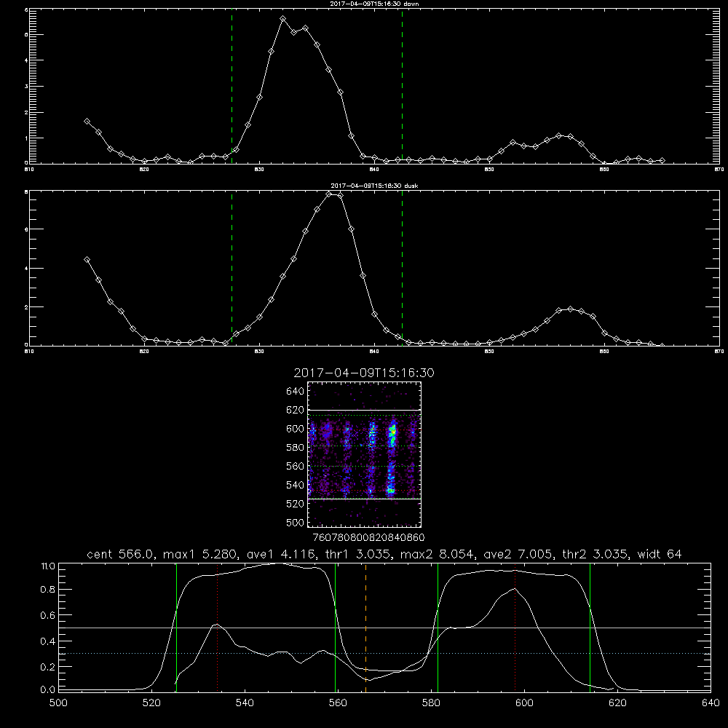
Task: Click the timestamp title above the spectral image
Action: tap(364, 373)
